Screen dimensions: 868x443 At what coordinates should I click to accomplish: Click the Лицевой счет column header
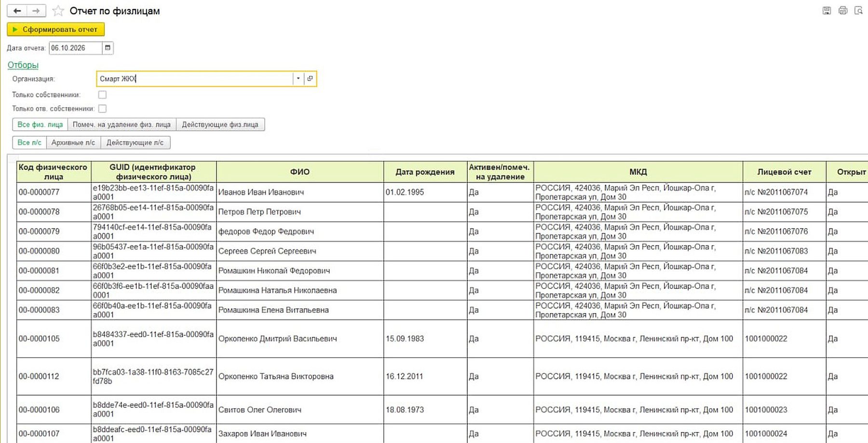coord(784,172)
